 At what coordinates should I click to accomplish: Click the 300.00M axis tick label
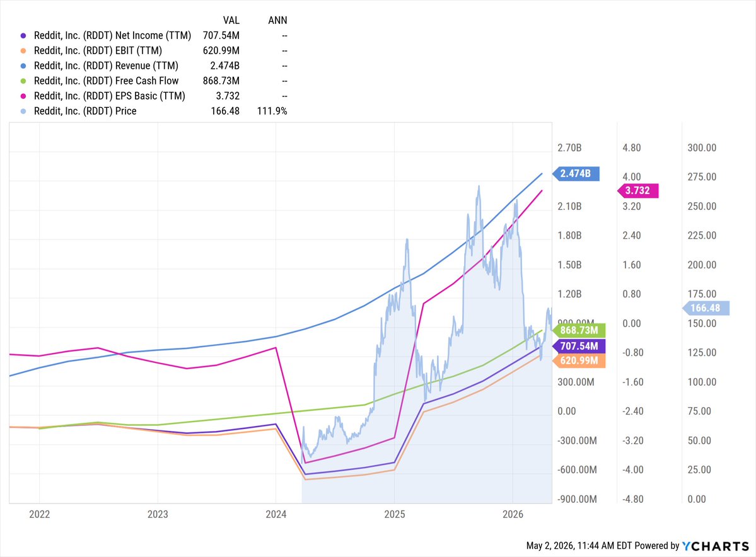(576, 382)
